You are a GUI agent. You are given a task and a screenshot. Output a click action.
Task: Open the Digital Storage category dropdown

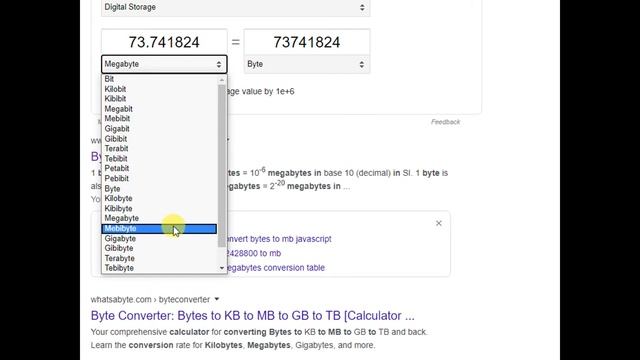[x=236, y=8]
